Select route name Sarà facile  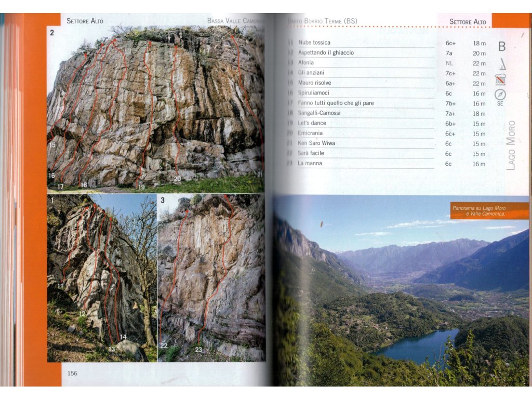click(x=311, y=153)
